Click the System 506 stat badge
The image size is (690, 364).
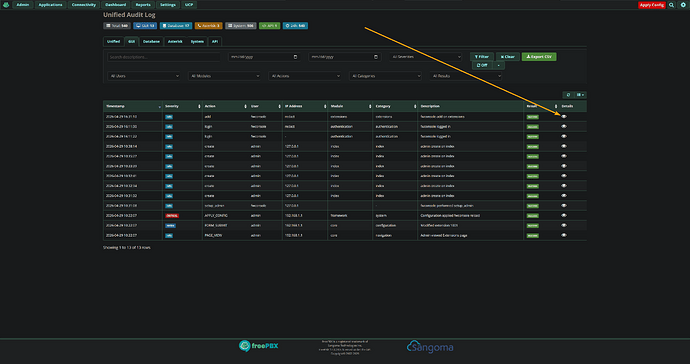(241, 26)
